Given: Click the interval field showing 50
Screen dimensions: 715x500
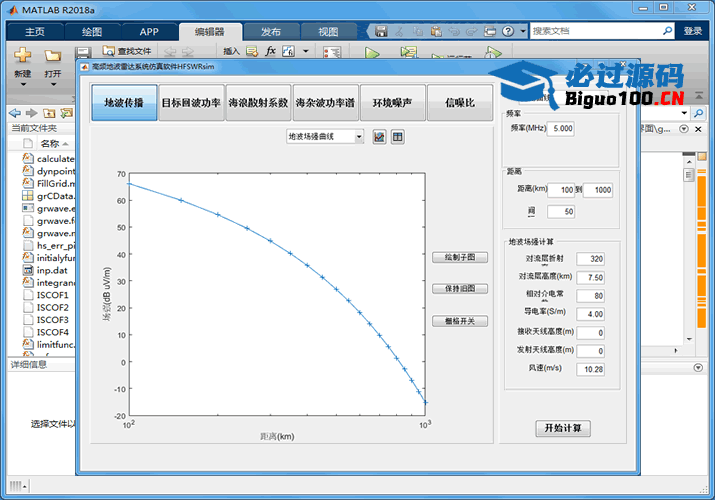Looking at the screenshot, I should click(x=561, y=211).
